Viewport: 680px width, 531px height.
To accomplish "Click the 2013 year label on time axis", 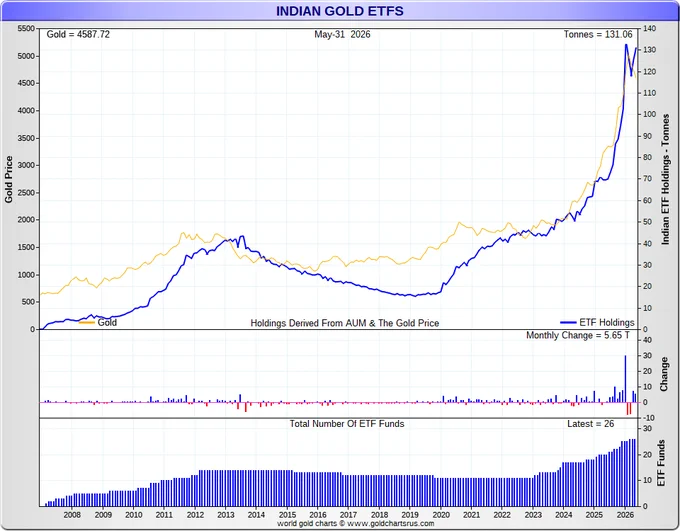I will [x=226, y=515].
